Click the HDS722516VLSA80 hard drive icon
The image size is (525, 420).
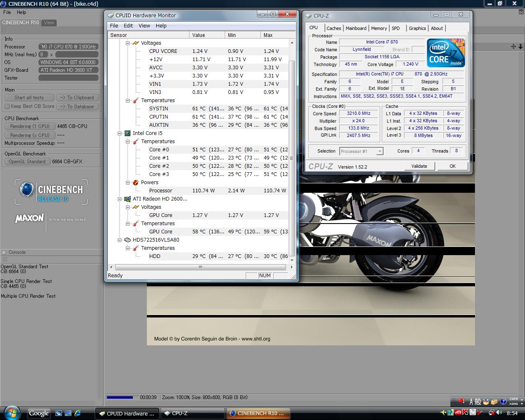point(128,240)
